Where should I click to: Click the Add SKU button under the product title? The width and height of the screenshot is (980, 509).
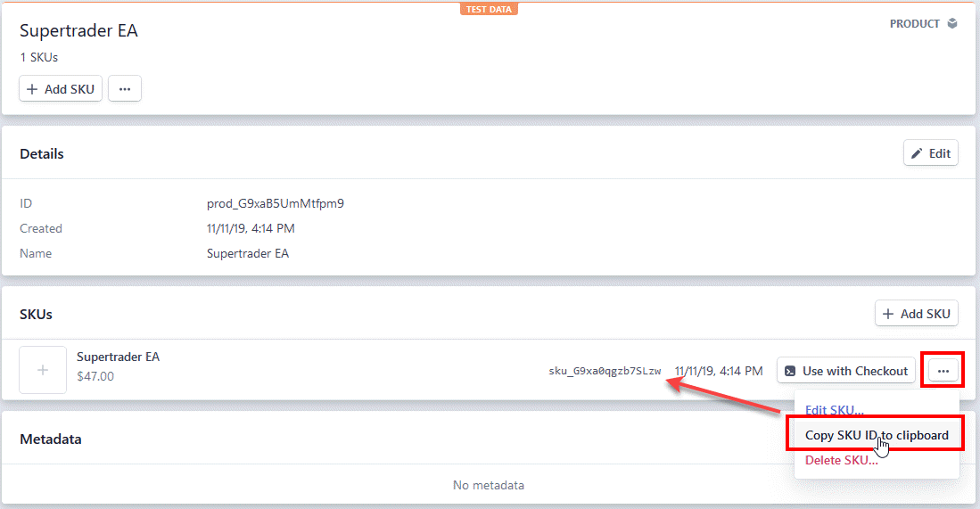[x=61, y=89]
